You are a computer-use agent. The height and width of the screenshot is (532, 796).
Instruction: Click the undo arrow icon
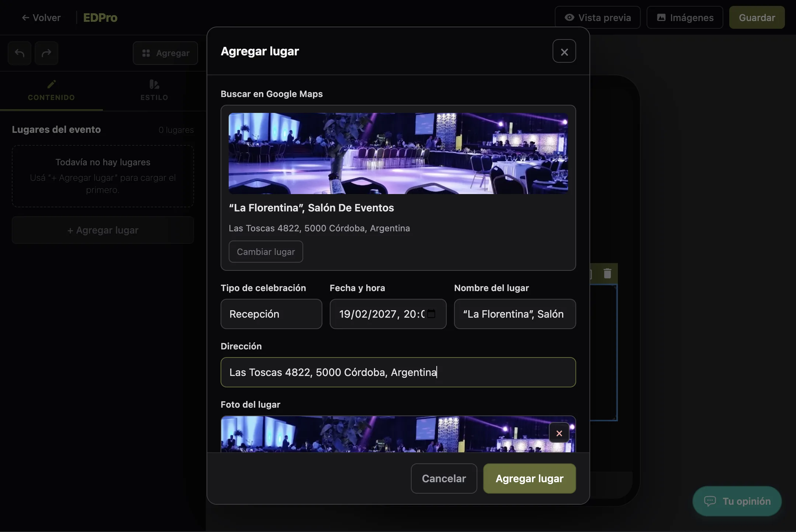point(20,53)
